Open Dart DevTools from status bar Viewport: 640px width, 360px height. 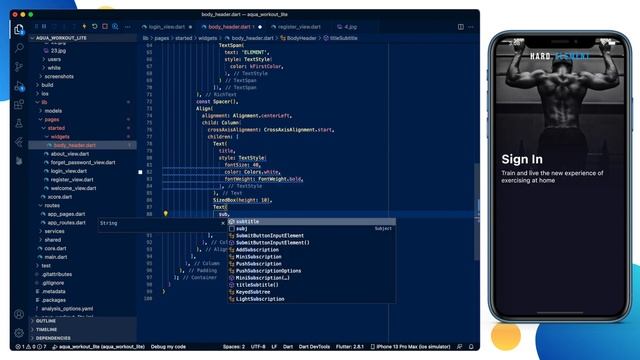[x=314, y=347]
